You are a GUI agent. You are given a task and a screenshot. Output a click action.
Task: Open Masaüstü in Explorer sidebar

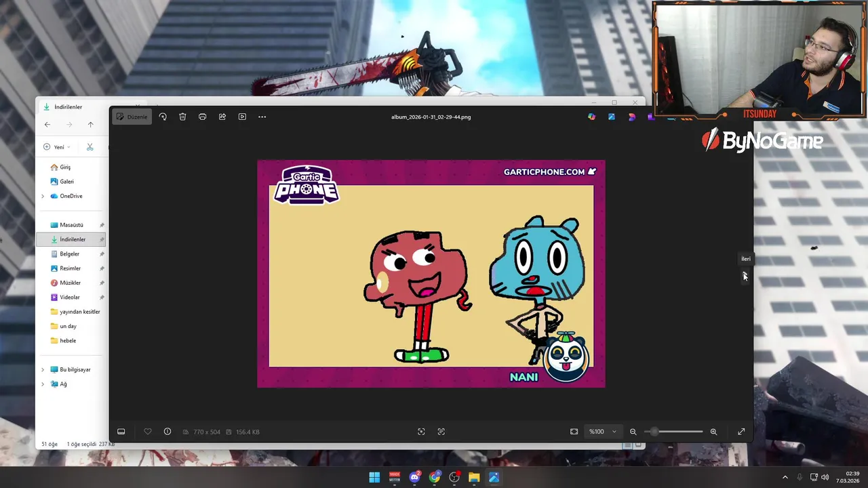(71, 225)
